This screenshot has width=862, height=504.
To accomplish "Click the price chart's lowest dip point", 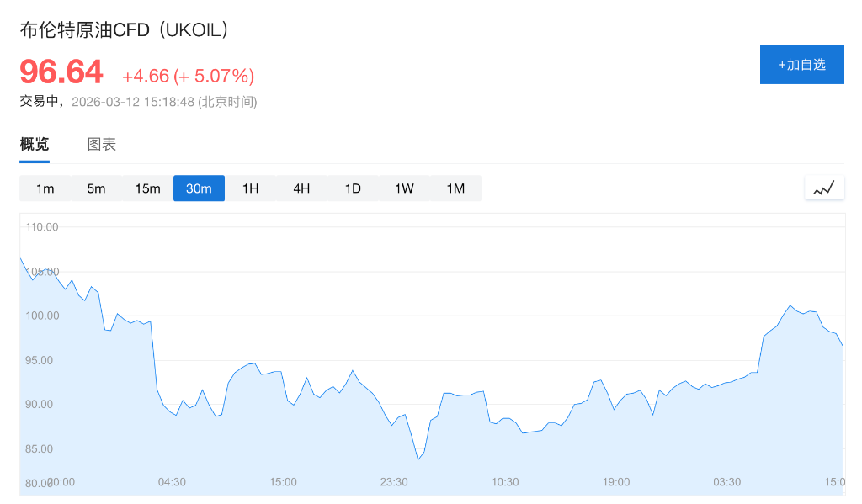I will 418,459.
